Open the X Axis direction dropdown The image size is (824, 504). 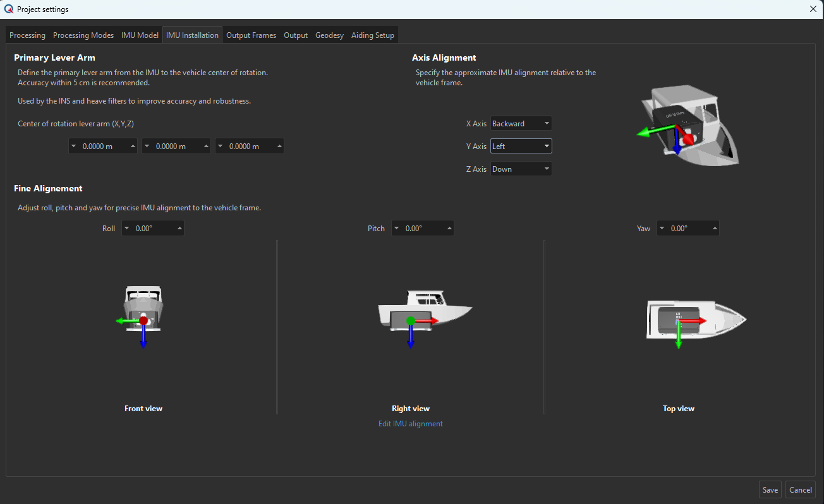coord(521,124)
